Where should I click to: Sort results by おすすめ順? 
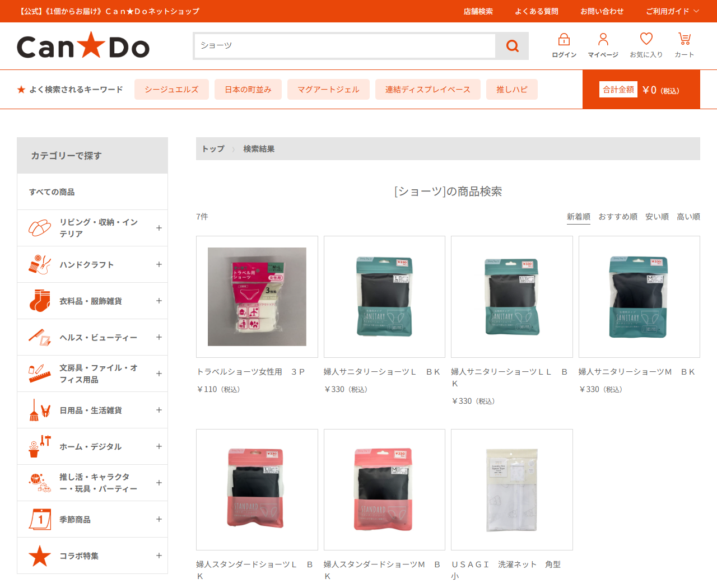pos(618,217)
